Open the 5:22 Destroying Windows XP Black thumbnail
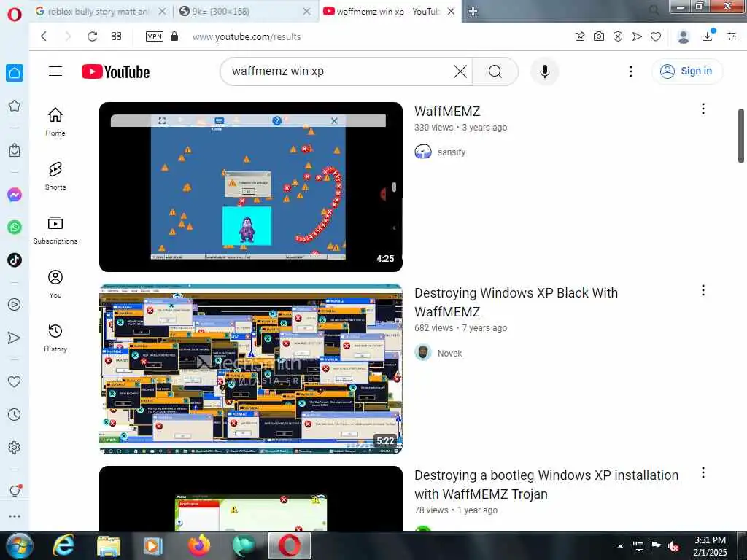 251,368
